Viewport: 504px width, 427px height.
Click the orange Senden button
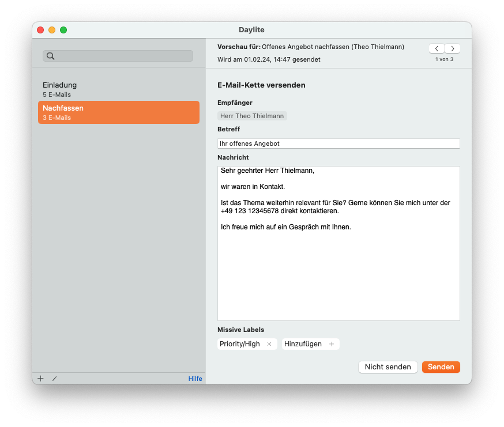pyautogui.click(x=441, y=367)
